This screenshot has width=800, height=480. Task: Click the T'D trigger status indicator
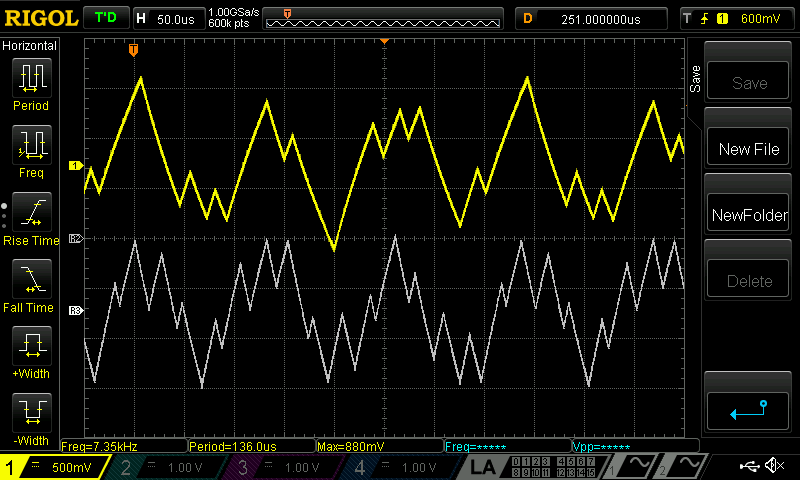106,18
